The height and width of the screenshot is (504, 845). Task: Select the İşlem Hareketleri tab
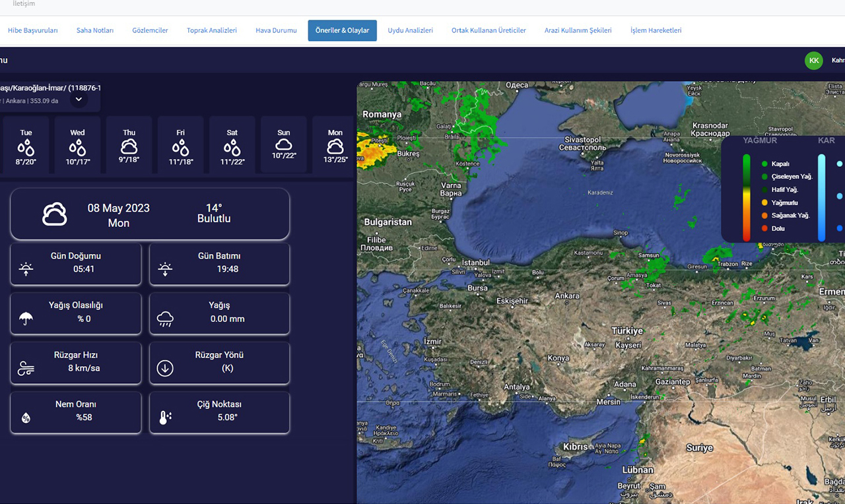tap(656, 30)
